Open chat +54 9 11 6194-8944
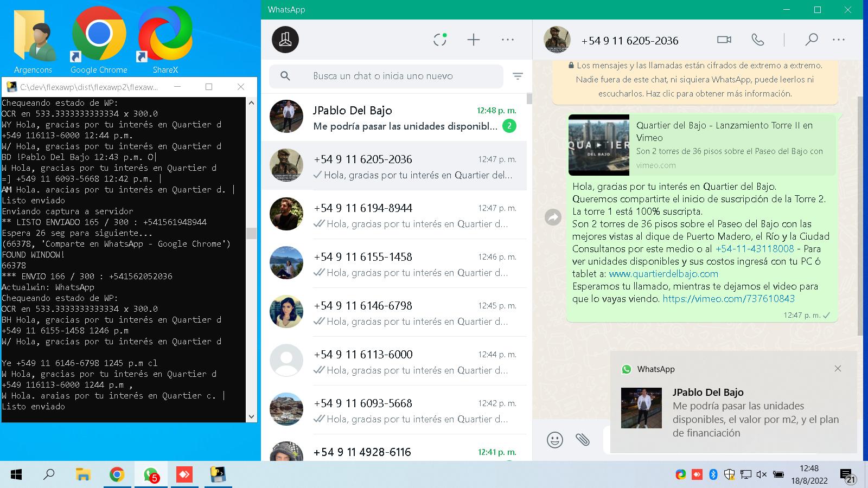The image size is (868, 488). click(x=394, y=215)
